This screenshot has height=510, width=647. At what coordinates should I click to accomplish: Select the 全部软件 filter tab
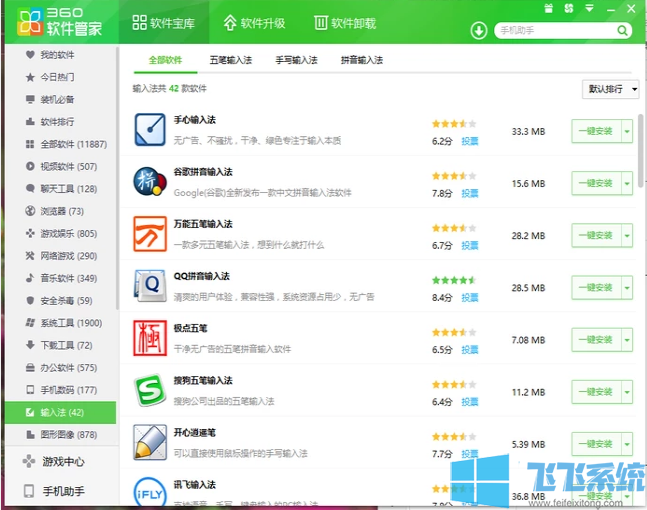[x=165, y=60]
